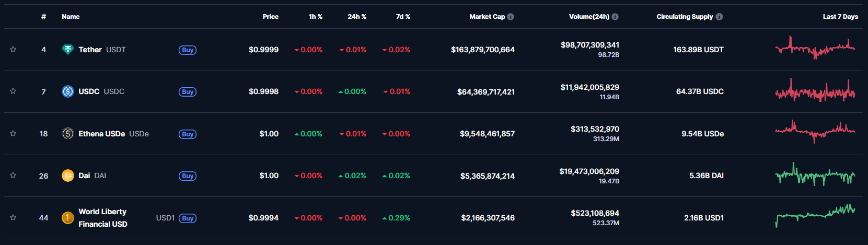View Ethena USDe 7-day sparkline chart
868x245 pixels.
(x=815, y=132)
